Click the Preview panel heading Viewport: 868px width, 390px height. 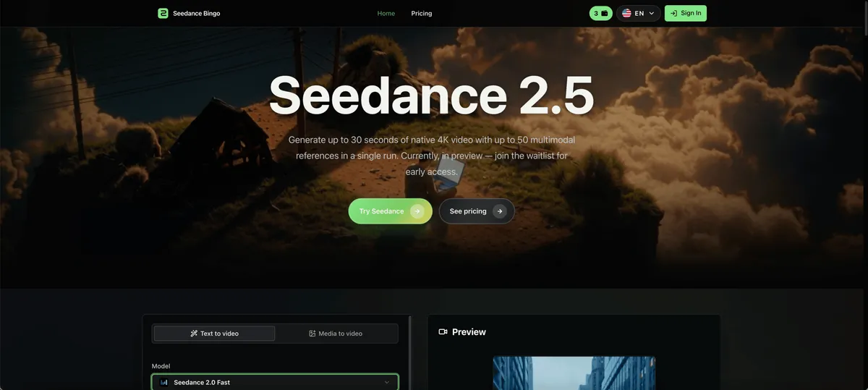point(469,332)
